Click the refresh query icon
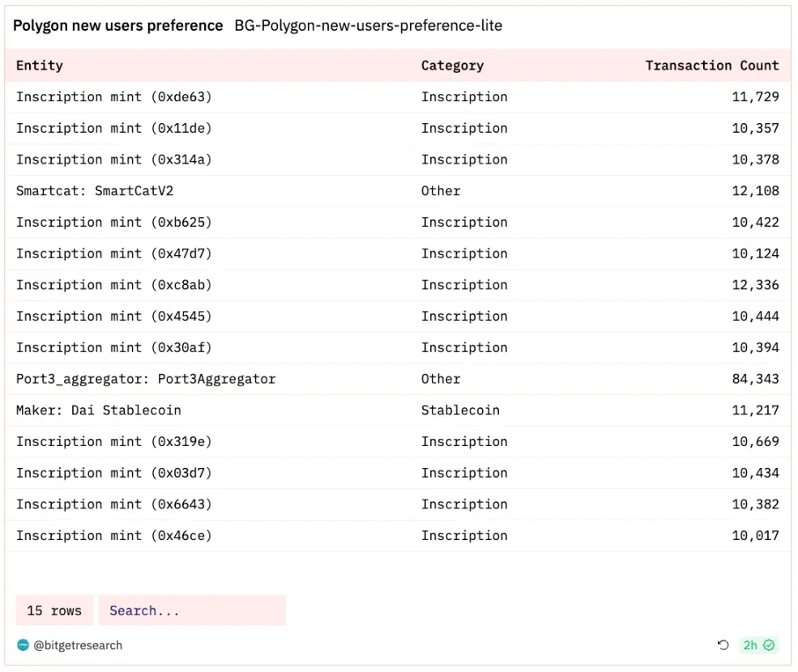Image resolution: width=798 pixels, height=672 pixels. [x=723, y=645]
